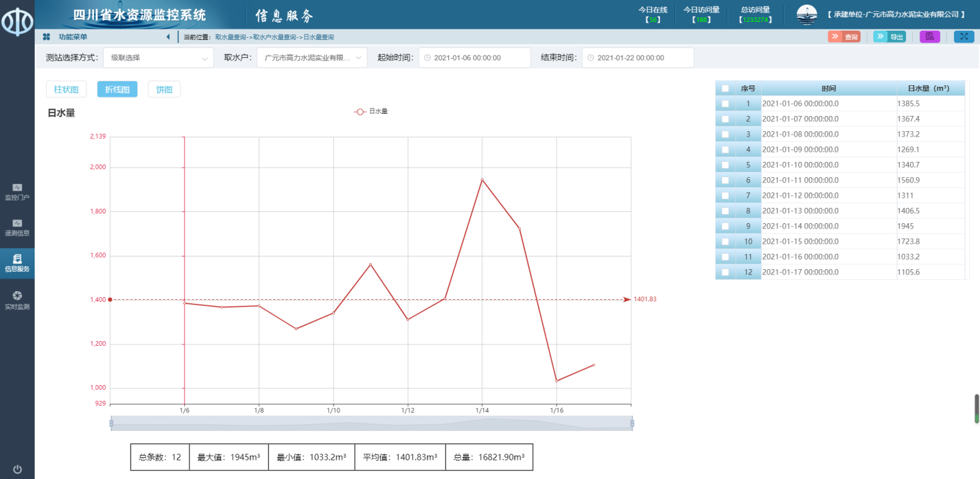Click the purple report icon button

[x=929, y=37]
